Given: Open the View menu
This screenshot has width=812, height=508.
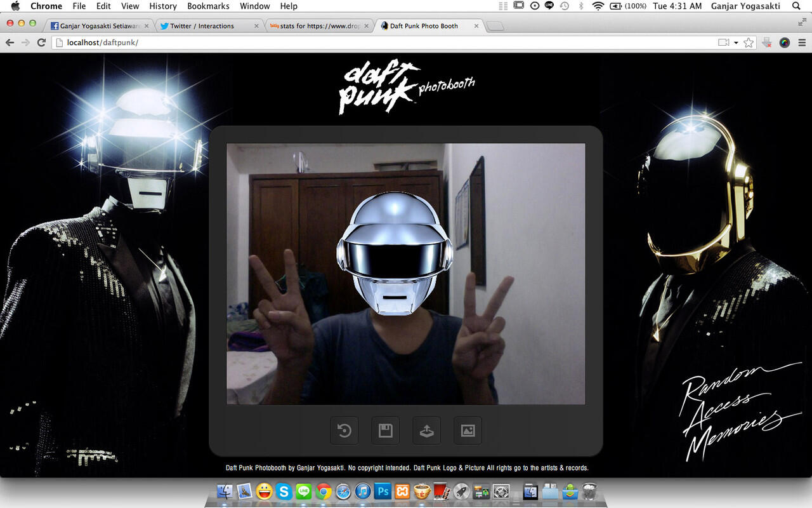Looking at the screenshot, I should (130, 6).
